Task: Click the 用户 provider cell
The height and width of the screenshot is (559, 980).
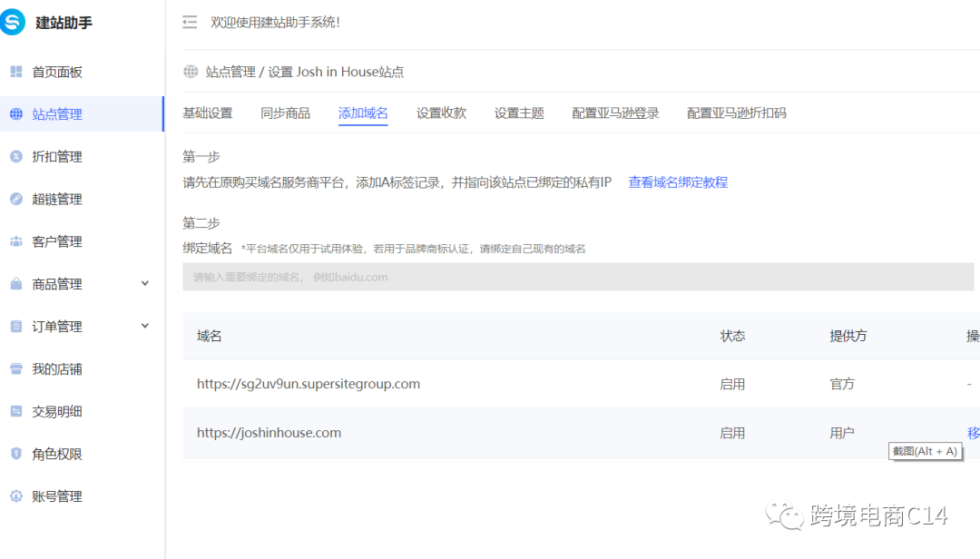Action: pyautogui.click(x=842, y=434)
